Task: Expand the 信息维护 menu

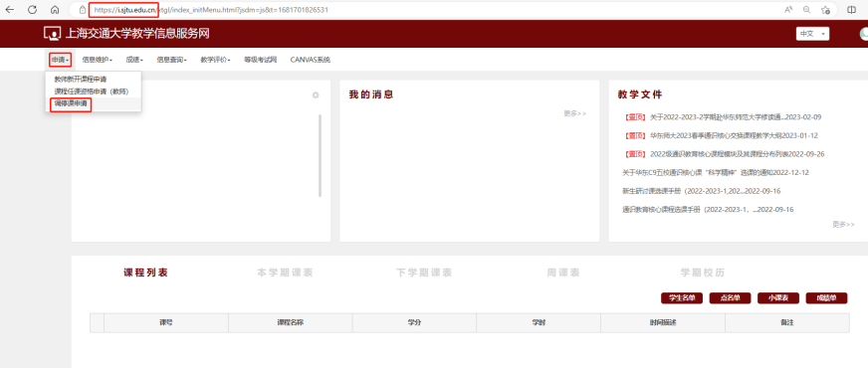Action: pyautogui.click(x=97, y=60)
